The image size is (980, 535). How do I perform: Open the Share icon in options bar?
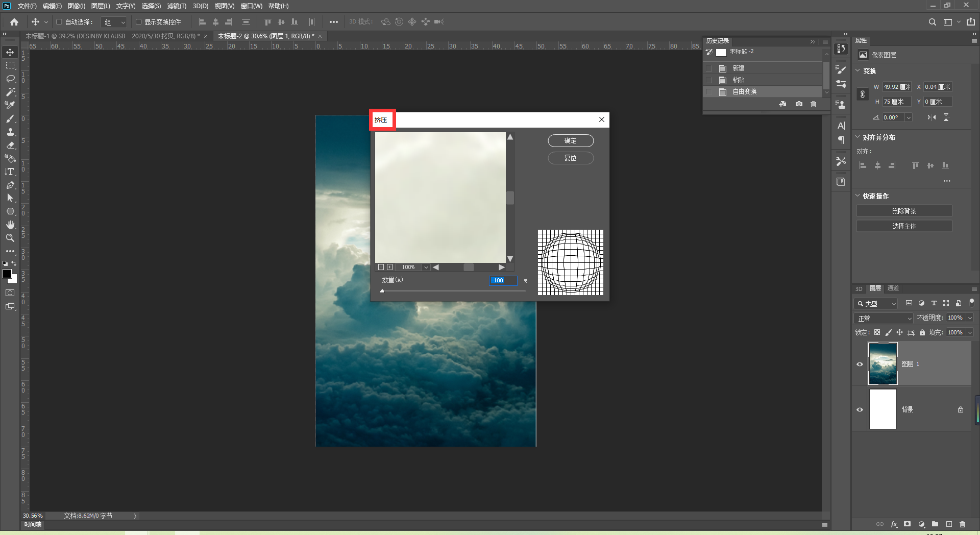[971, 22]
